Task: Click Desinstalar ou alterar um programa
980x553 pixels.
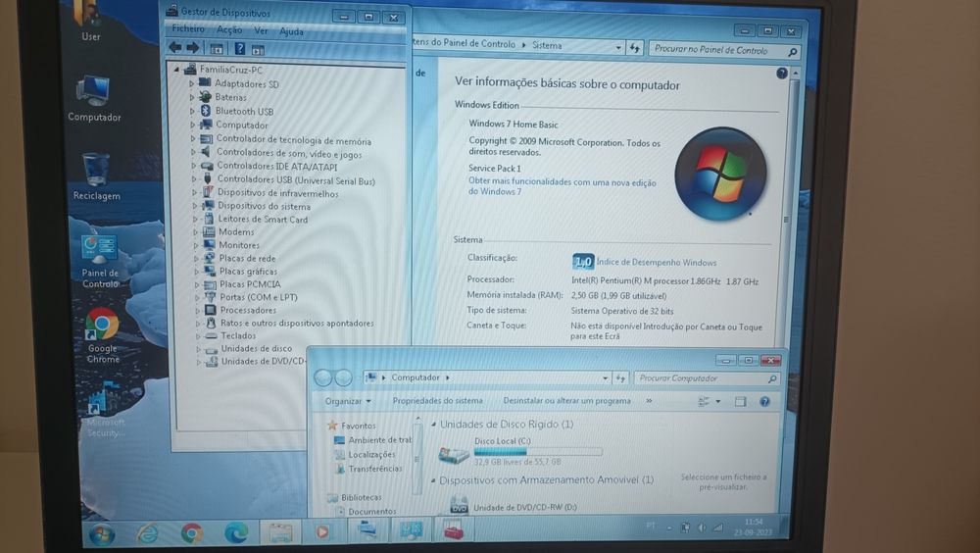Action: pos(566,400)
